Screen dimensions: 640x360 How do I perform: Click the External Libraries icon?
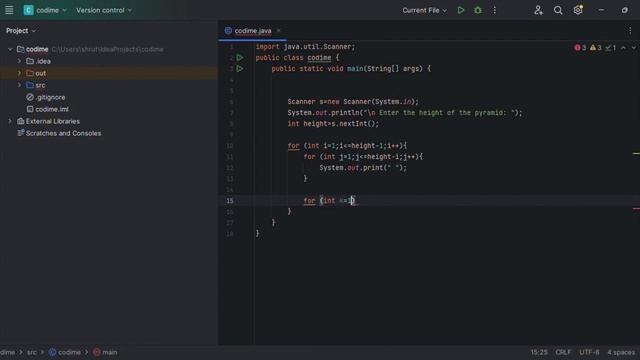[x=20, y=121]
